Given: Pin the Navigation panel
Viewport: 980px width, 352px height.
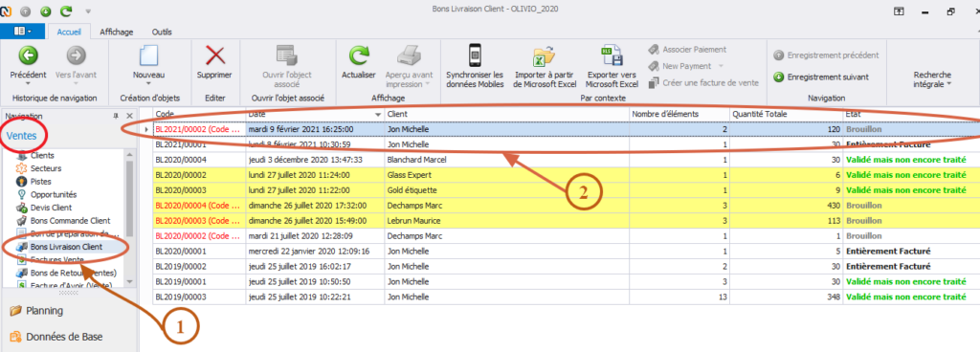Looking at the screenshot, I should pos(116,116).
